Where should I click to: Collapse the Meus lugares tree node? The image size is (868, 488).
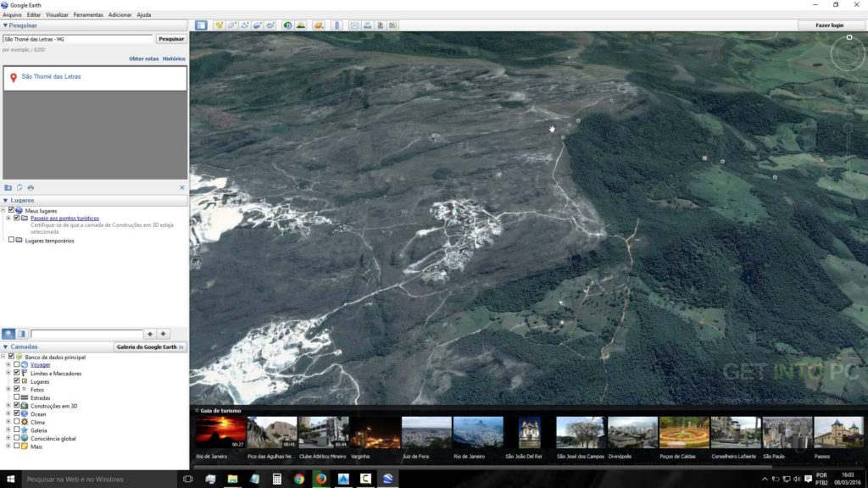tap(3, 210)
